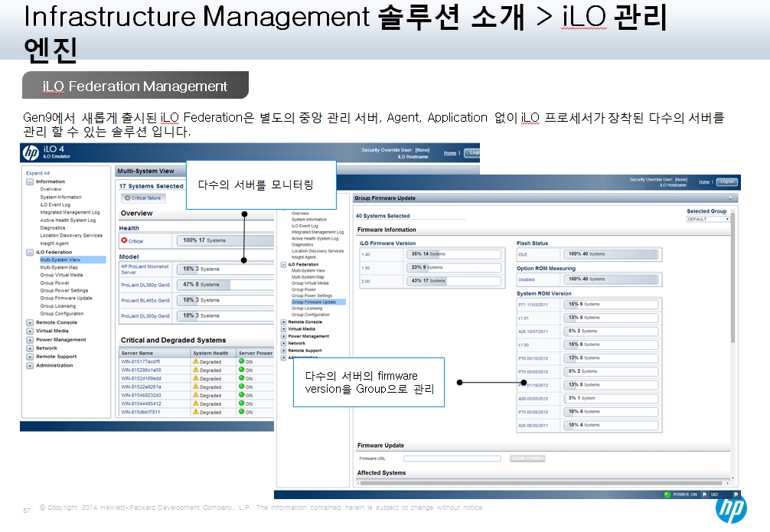Click the green power ON icon for WIN-8152d169edd
This screenshot has height=532, width=770.
pyautogui.click(x=242, y=377)
